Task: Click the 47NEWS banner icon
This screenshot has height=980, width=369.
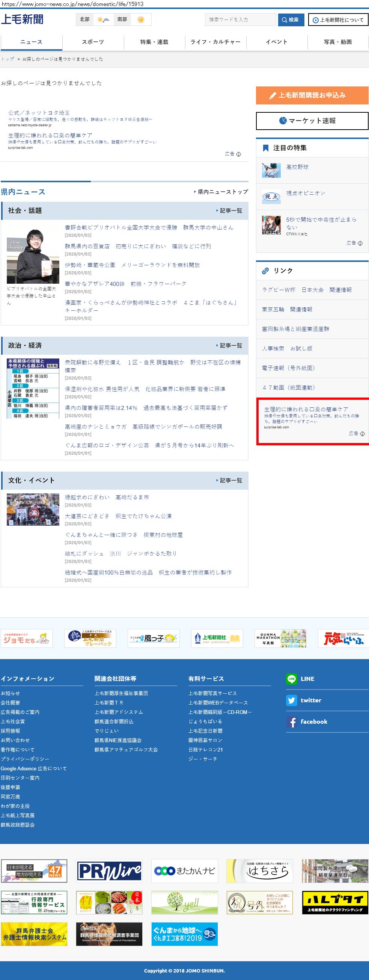Action: [x=34, y=870]
